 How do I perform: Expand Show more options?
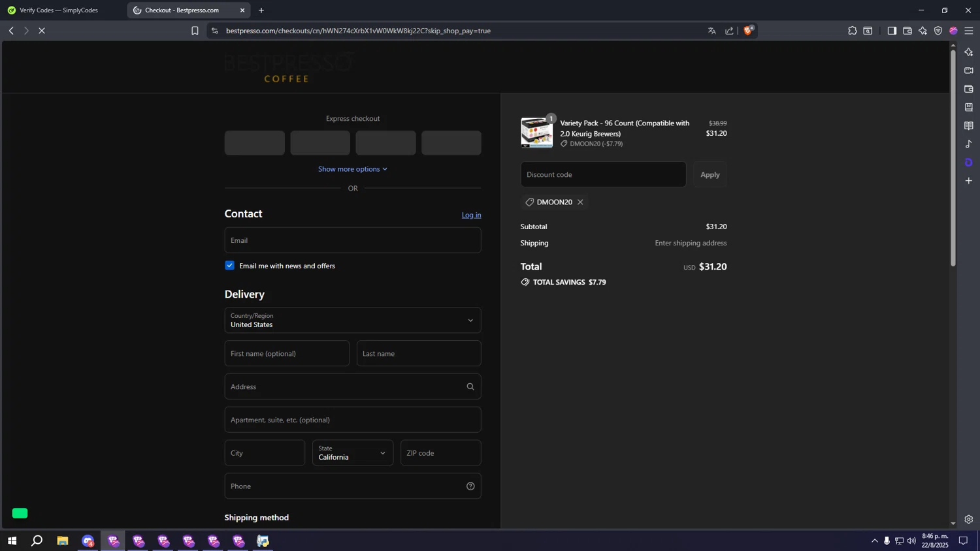(x=353, y=169)
